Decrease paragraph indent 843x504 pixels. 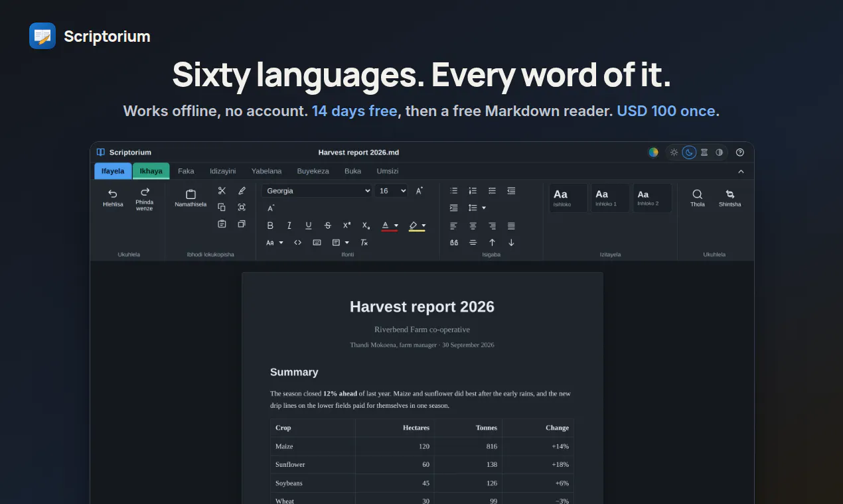[x=511, y=190]
